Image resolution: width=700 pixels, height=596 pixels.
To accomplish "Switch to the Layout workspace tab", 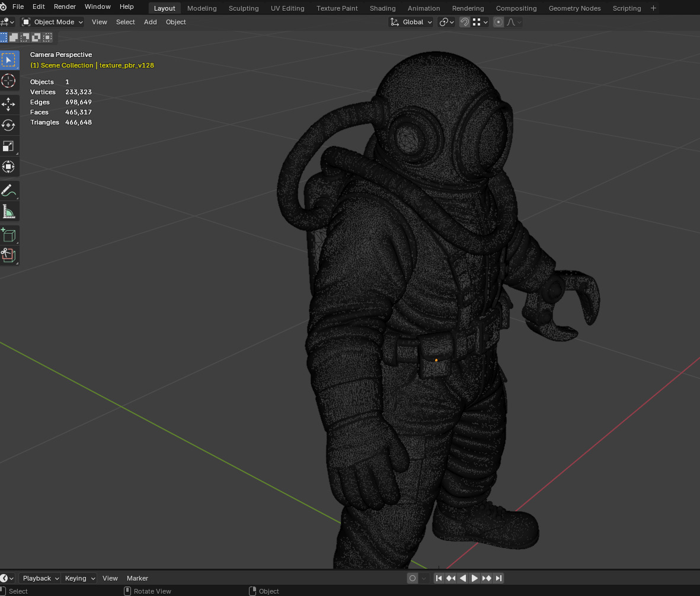I will pyautogui.click(x=164, y=8).
